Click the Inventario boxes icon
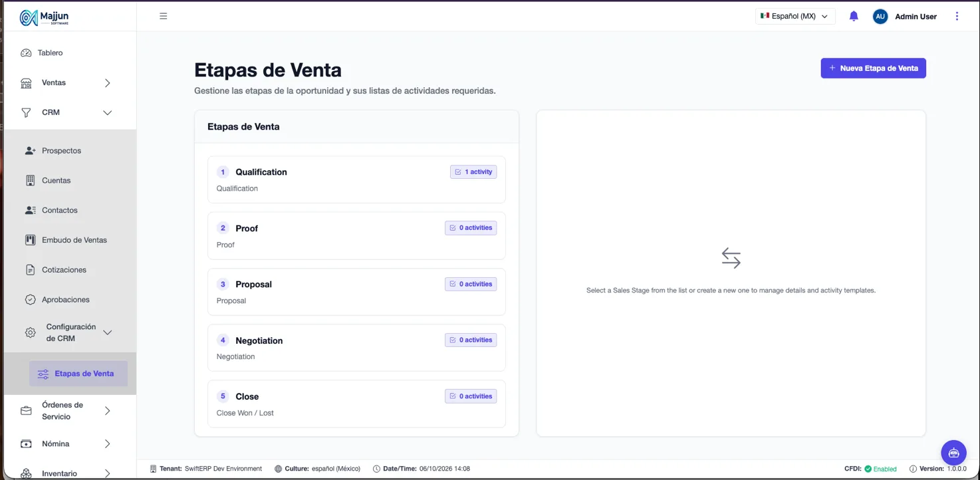980x480 pixels. 27,473
